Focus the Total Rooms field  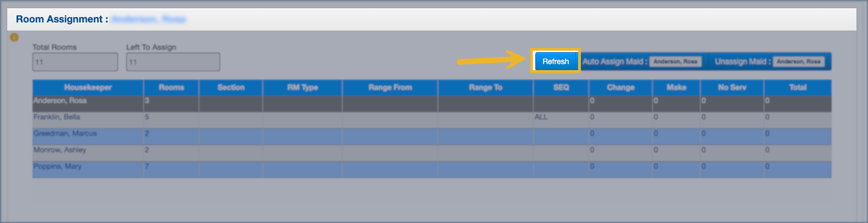point(75,62)
